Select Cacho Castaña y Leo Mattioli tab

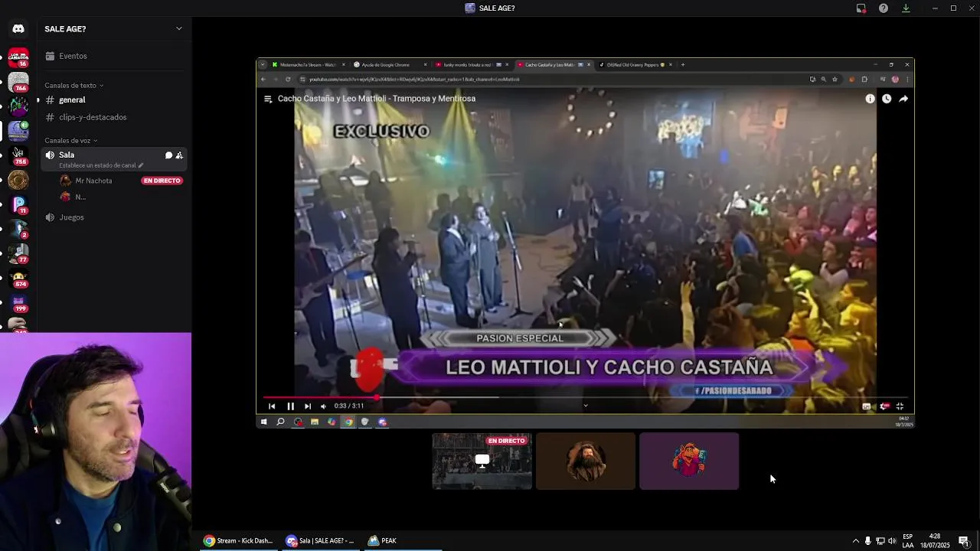pos(553,64)
